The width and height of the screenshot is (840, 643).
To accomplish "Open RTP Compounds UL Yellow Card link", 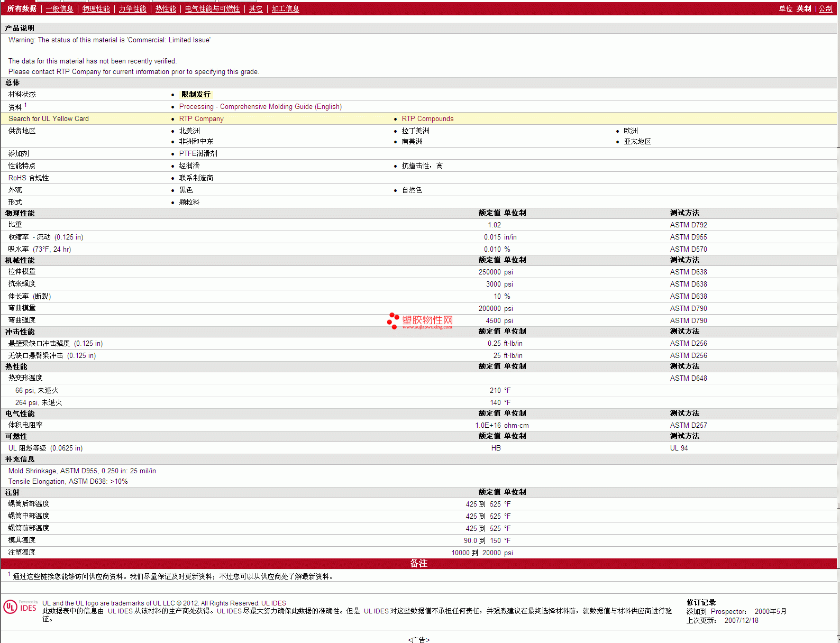I will [x=427, y=119].
